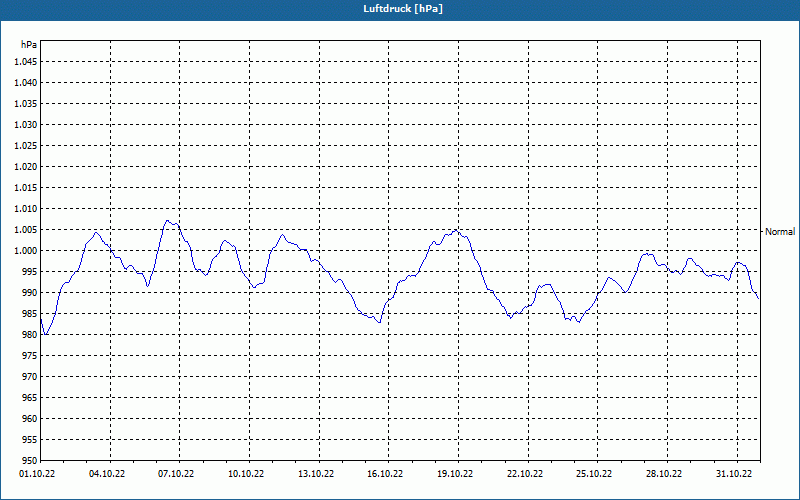Select the 1.030 y-axis value
800x500 pixels.
26,124
